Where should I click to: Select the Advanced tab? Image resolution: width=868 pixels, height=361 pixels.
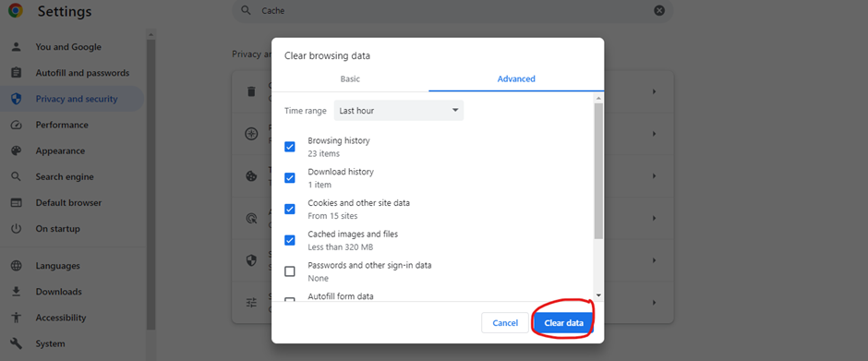tap(516, 79)
